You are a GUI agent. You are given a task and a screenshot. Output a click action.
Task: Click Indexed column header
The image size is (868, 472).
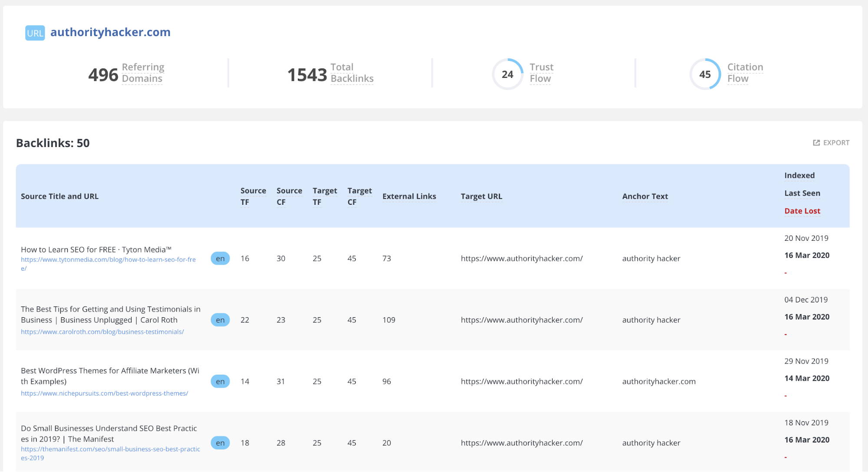799,176
